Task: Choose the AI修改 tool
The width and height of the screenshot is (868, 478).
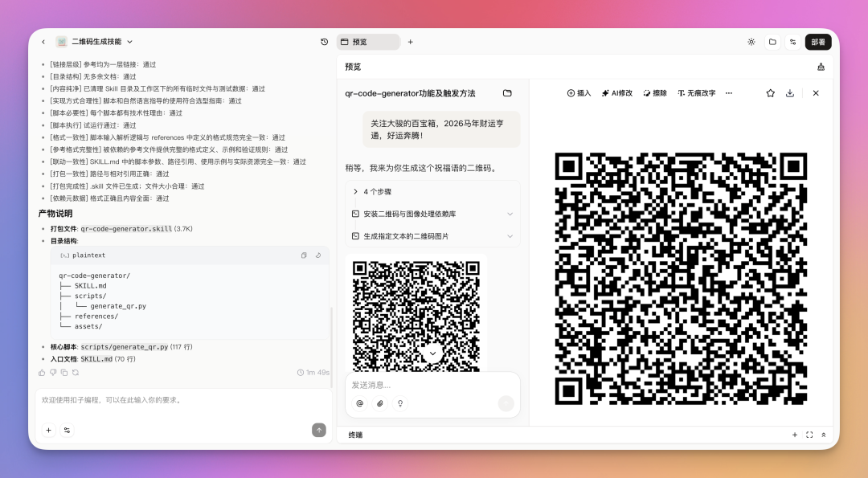Action: click(x=616, y=93)
